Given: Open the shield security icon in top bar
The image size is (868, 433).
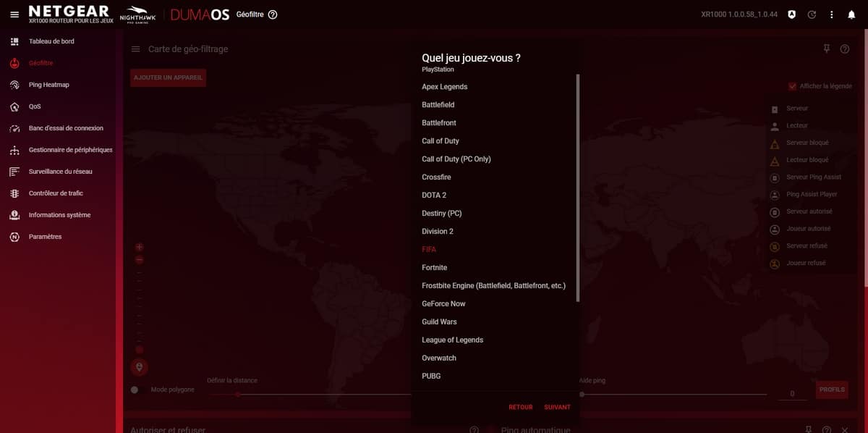Looking at the screenshot, I should (792, 14).
